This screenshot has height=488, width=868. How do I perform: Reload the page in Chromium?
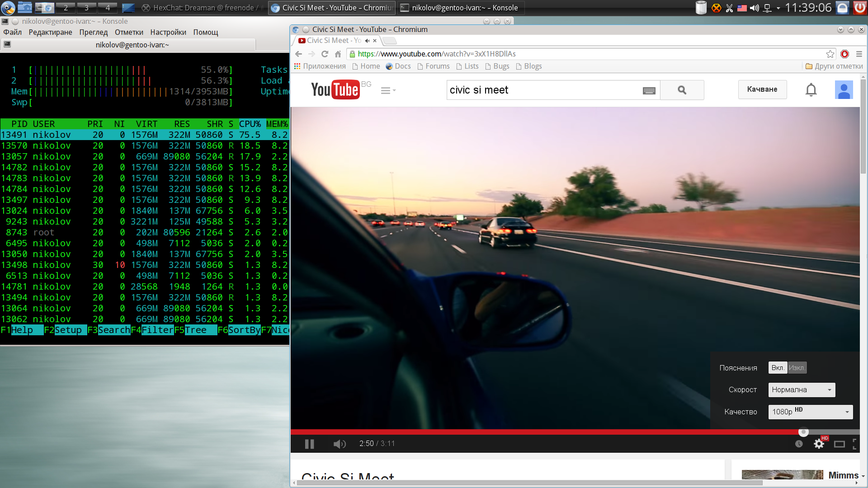click(x=325, y=54)
